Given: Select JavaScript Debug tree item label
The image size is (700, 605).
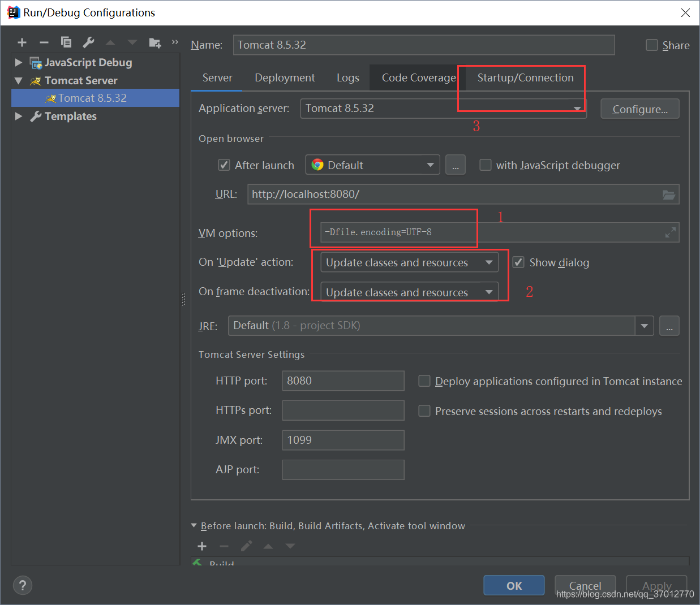Looking at the screenshot, I should (x=88, y=62).
